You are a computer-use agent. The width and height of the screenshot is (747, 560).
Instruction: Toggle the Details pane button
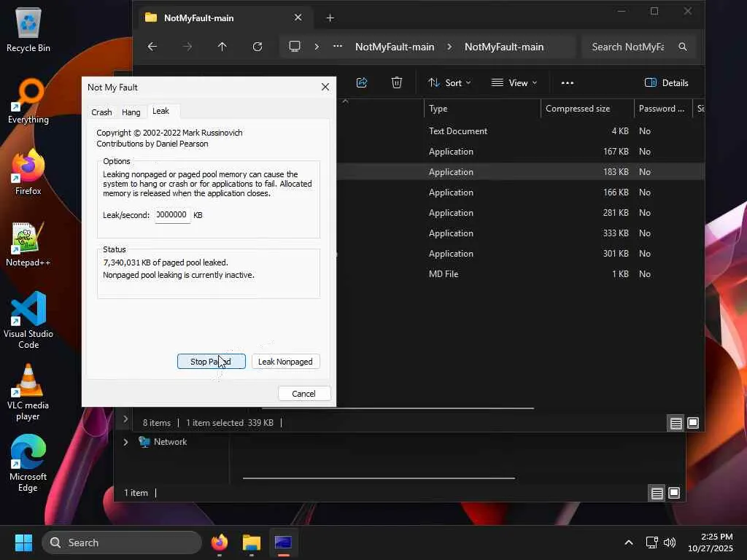click(x=666, y=83)
